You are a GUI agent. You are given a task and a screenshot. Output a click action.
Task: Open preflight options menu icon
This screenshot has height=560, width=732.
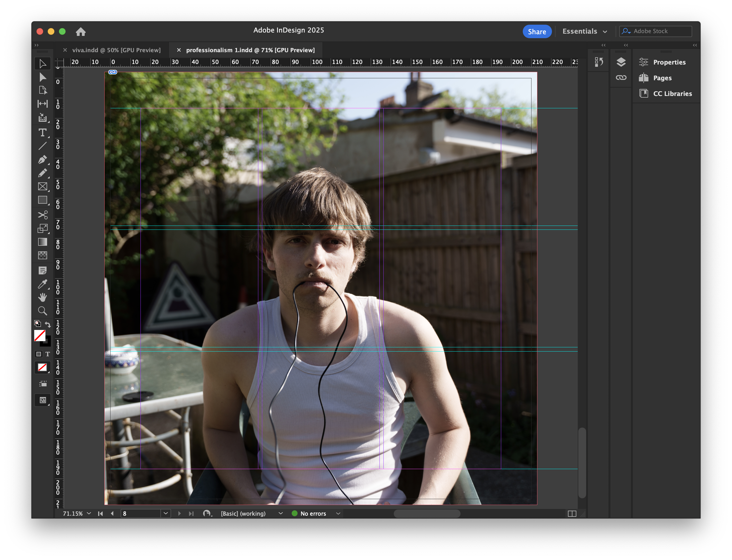click(x=208, y=513)
